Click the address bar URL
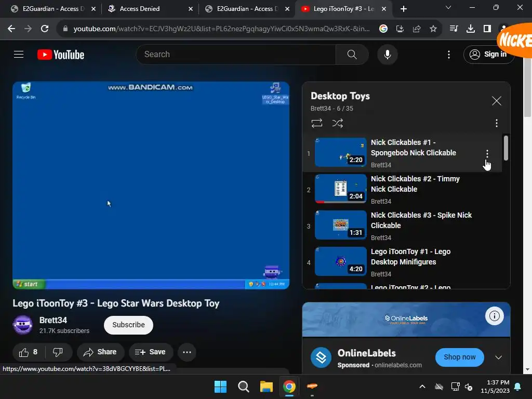Image resolution: width=532 pixels, height=399 pixels. tap(221, 29)
